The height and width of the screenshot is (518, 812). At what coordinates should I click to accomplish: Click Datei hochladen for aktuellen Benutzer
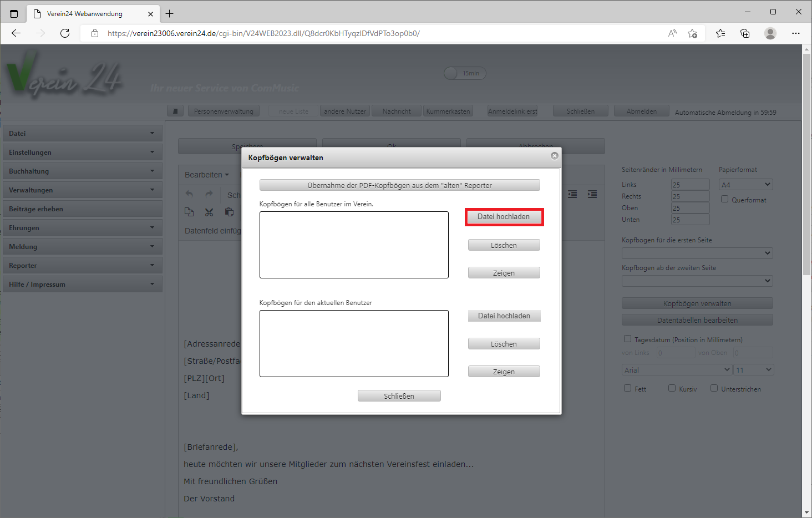tap(504, 316)
